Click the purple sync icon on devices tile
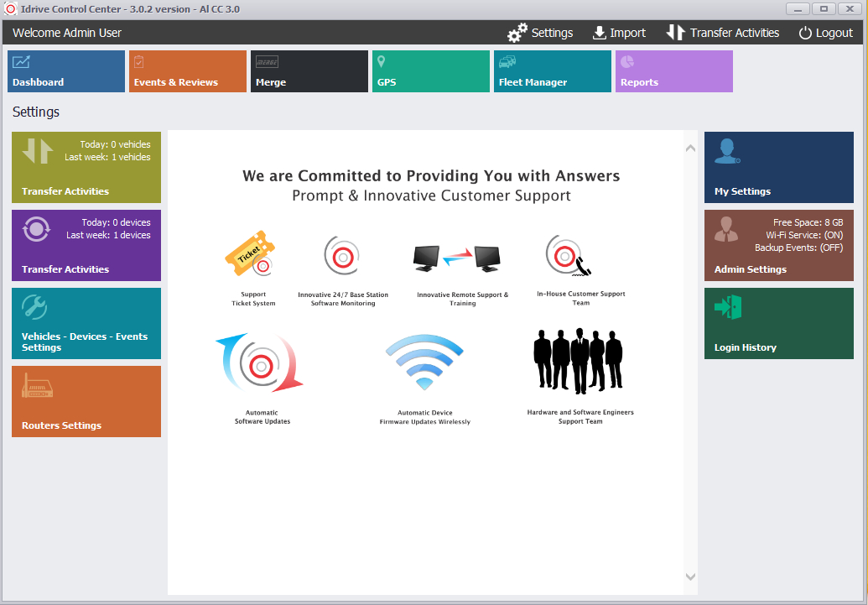868x605 pixels. point(36,229)
